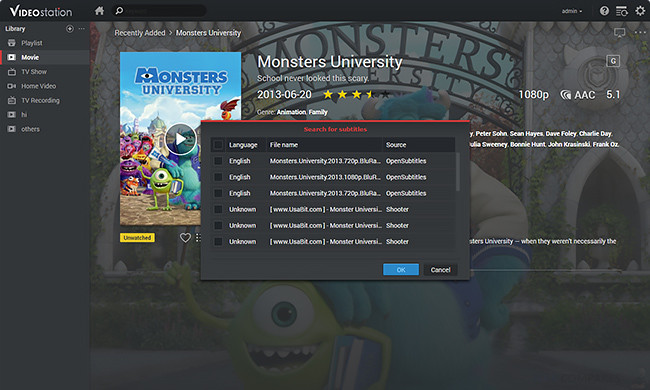Expand the admin user dropdown
The image size is (650, 390).
coord(572,11)
